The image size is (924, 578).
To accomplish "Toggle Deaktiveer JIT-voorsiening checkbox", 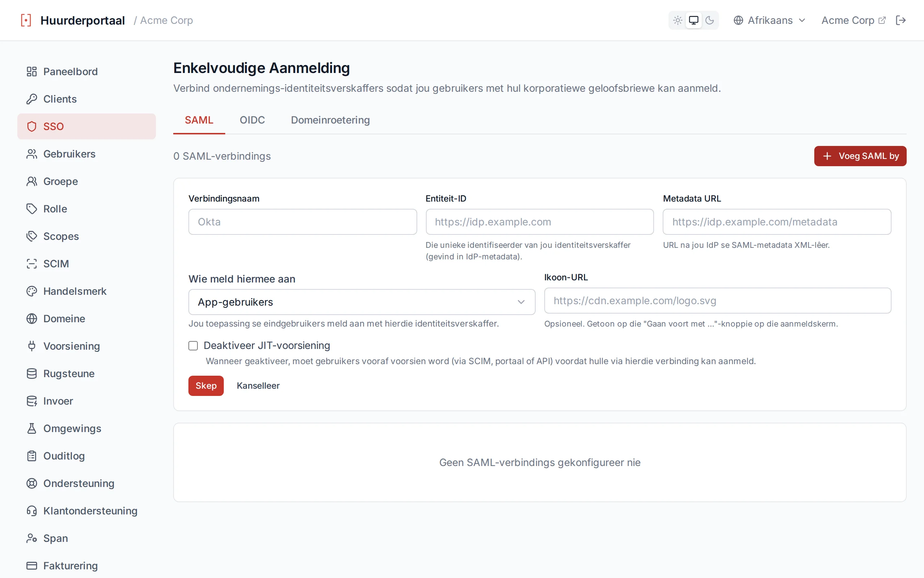I will pos(193,346).
